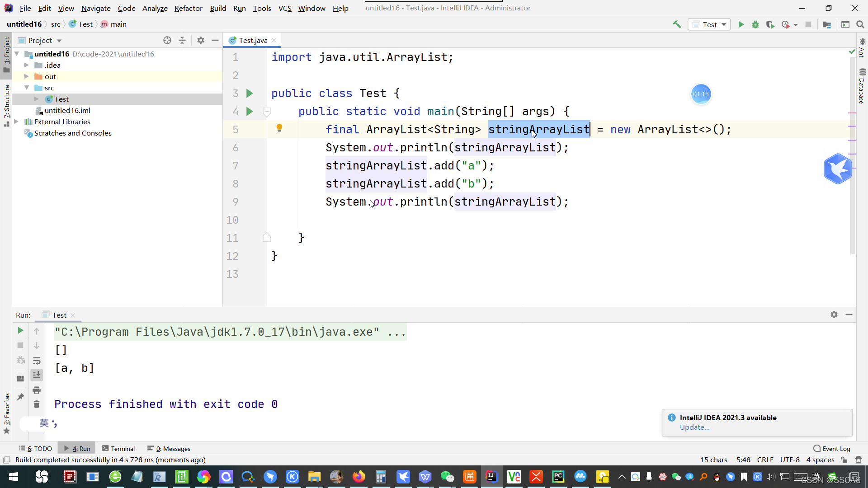Clear console with trash icon

click(x=37, y=404)
